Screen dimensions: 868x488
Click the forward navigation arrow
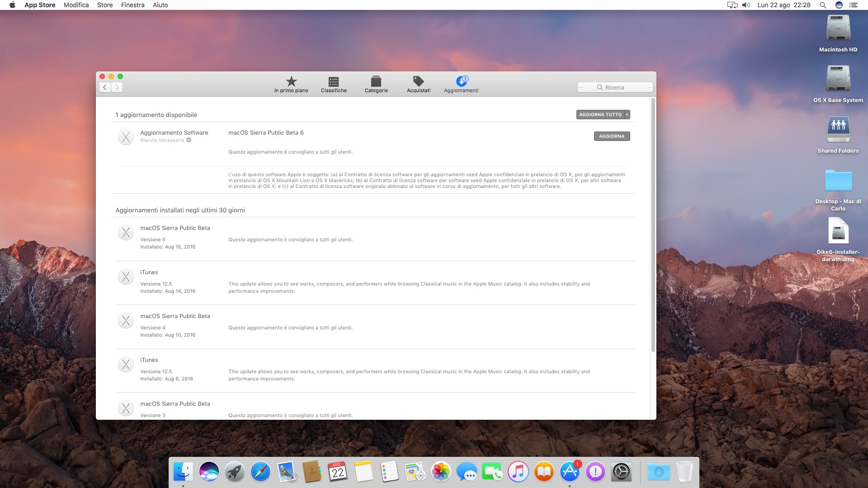tap(117, 87)
